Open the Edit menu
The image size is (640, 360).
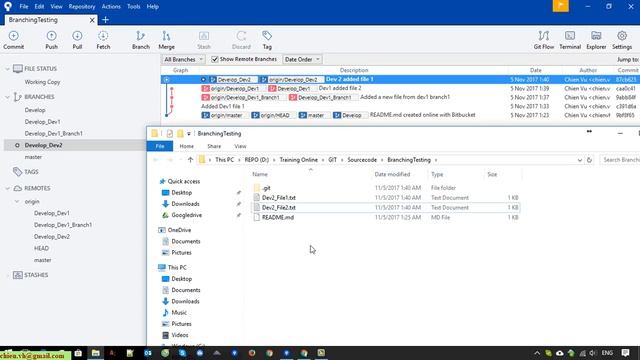(39, 7)
